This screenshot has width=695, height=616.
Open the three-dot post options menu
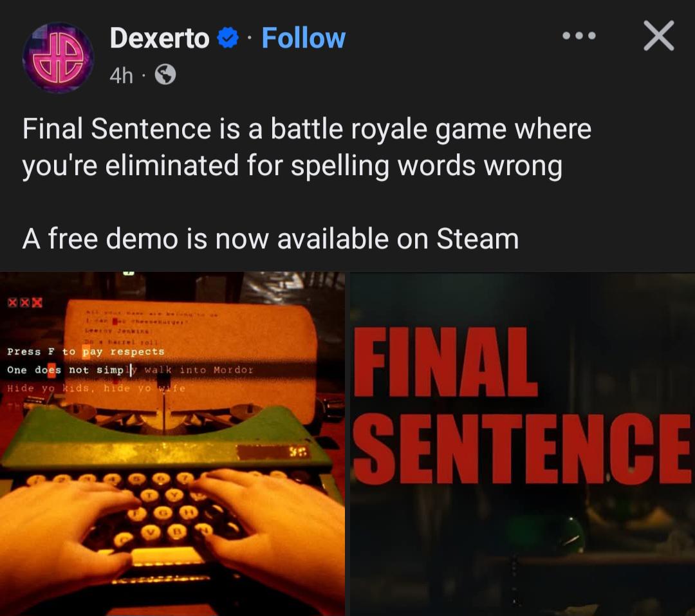[x=579, y=35]
